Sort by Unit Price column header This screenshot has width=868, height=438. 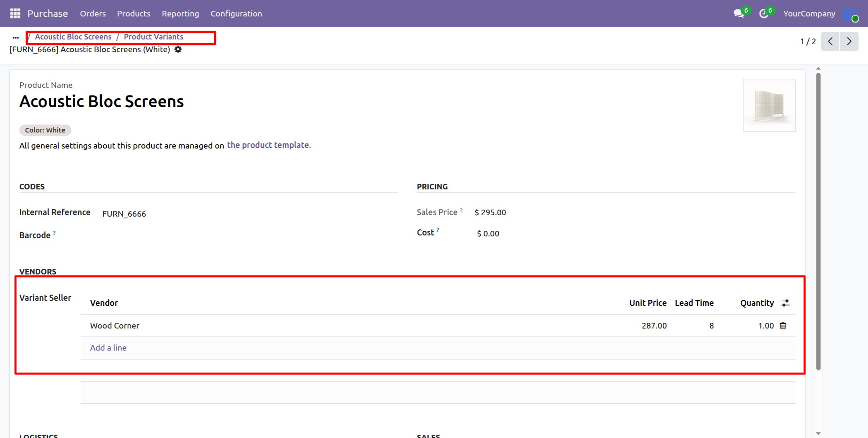(x=648, y=303)
